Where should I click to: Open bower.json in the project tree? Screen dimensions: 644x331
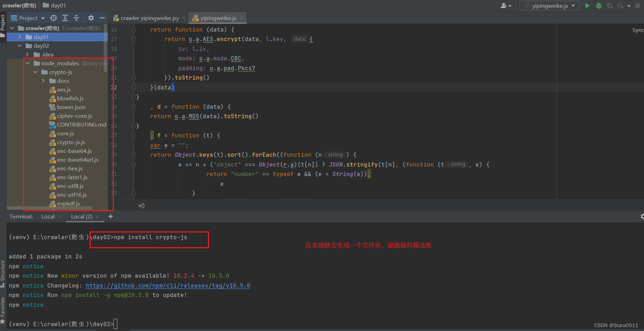click(71, 107)
